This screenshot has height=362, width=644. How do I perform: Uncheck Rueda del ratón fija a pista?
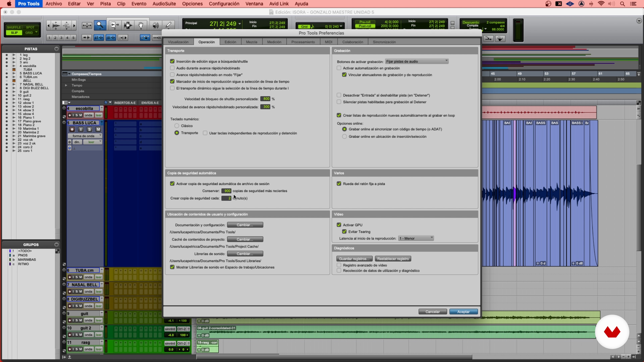point(339,184)
